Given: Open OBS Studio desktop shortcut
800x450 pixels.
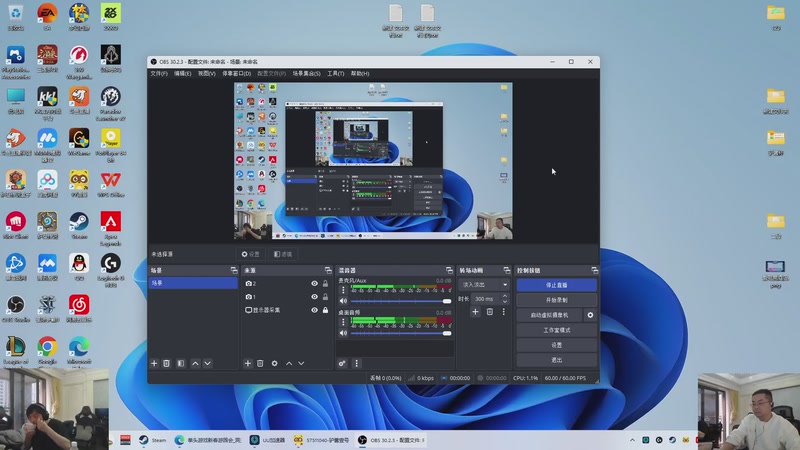Looking at the screenshot, I should click(x=16, y=309).
